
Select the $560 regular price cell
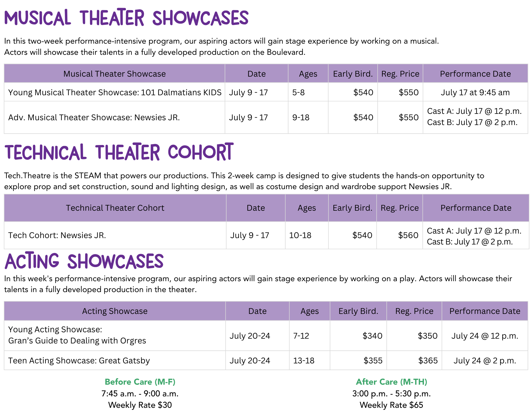tap(408, 235)
